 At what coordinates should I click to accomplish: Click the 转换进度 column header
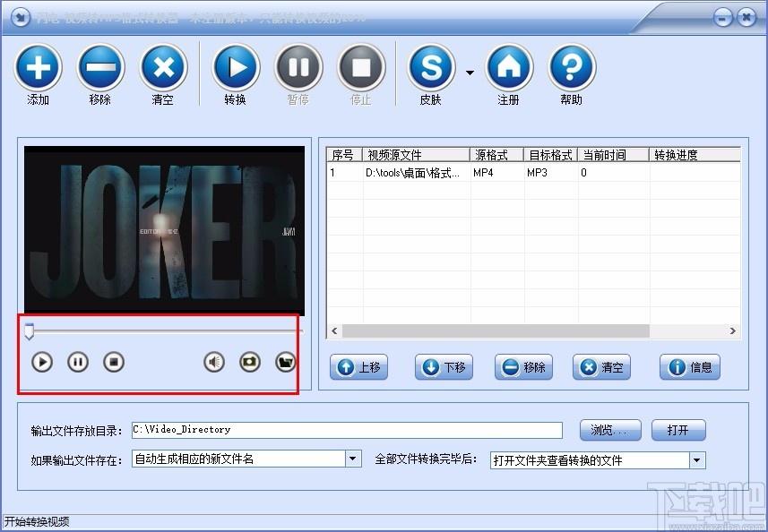pyautogui.click(x=695, y=155)
